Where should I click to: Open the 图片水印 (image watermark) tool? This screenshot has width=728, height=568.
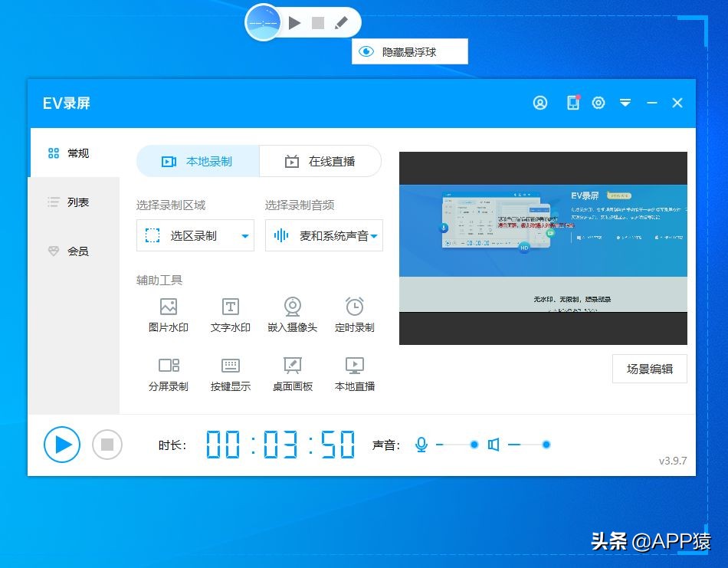(168, 310)
